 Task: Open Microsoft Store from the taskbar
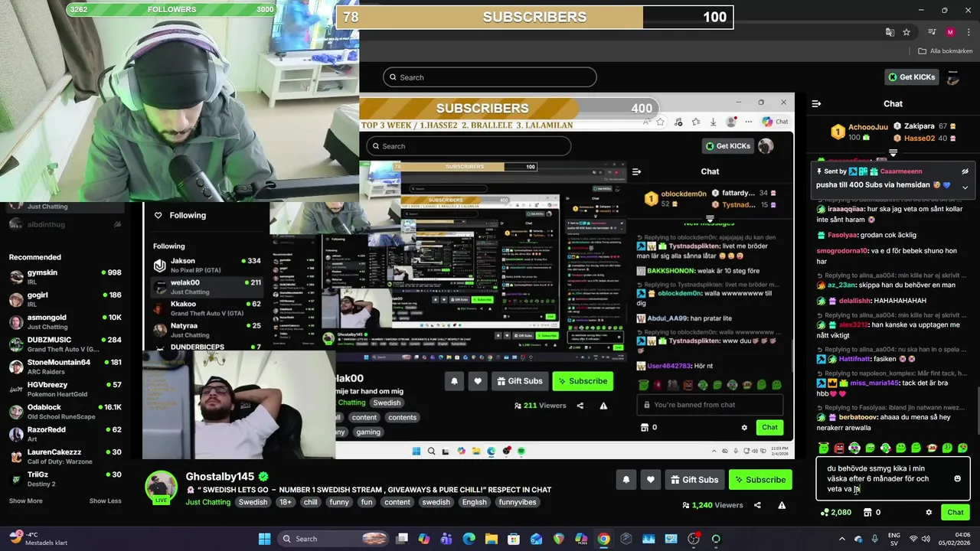(x=514, y=539)
